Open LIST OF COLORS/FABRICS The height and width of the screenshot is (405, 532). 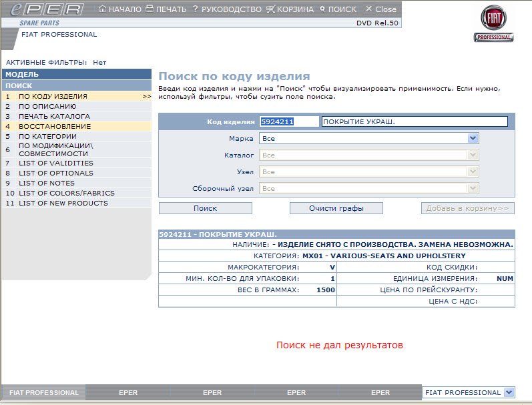pos(66,193)
